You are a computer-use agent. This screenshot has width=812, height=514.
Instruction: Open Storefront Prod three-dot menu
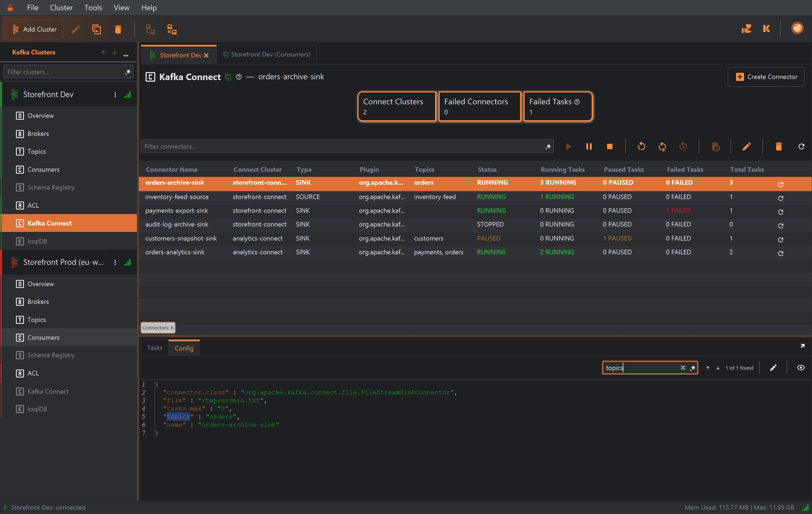(x=115, y=262)
